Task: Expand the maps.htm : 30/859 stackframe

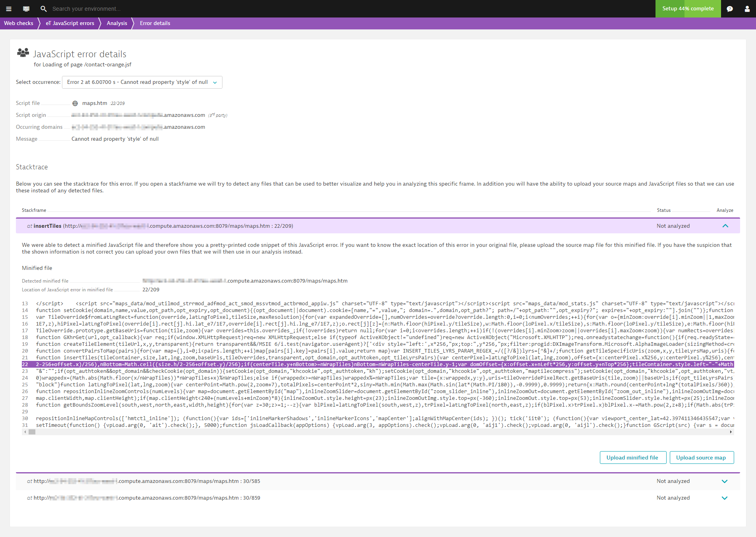Action: [725, 498]
